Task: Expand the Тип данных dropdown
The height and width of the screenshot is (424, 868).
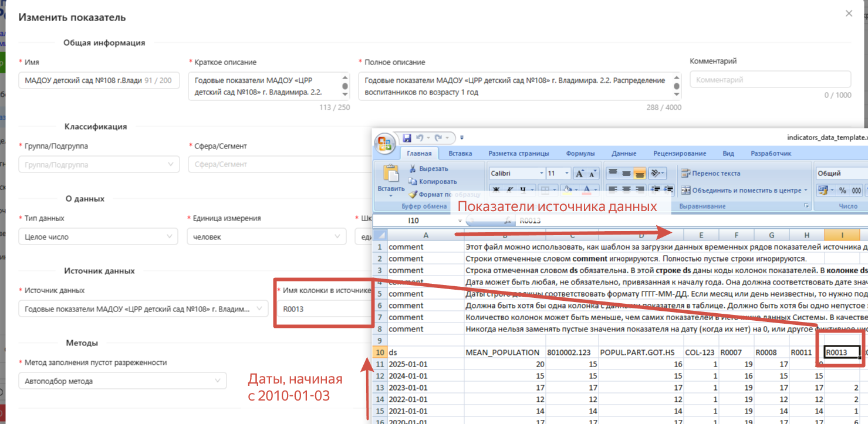Action: (98, 237)
